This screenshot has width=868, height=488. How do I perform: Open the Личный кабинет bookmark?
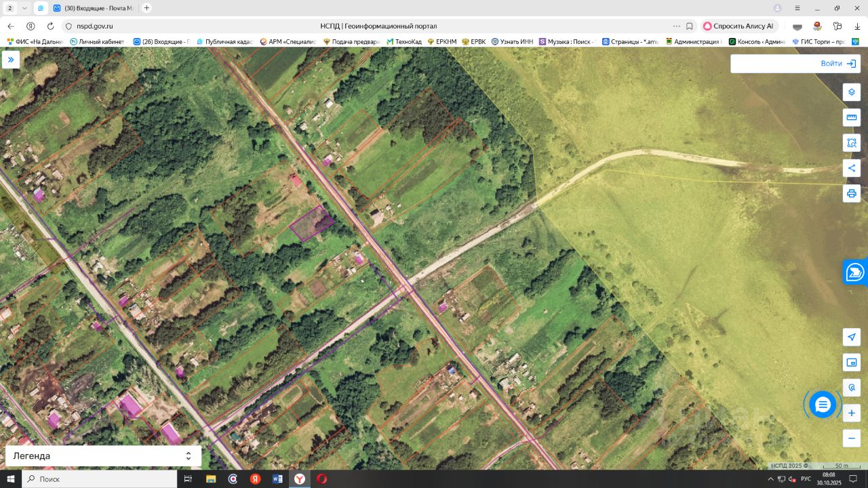97,41
